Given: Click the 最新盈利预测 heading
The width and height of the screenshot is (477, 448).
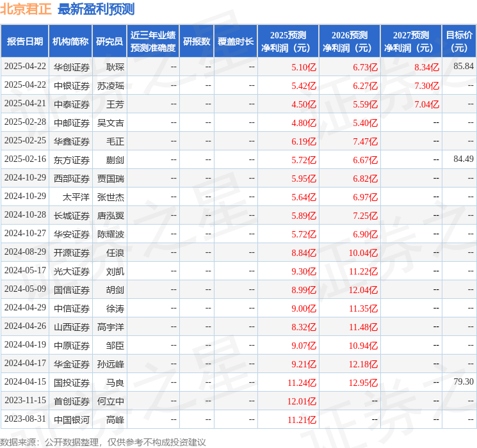Looking at the screenshot, I should pyautogui.click(x=96, y=9).
